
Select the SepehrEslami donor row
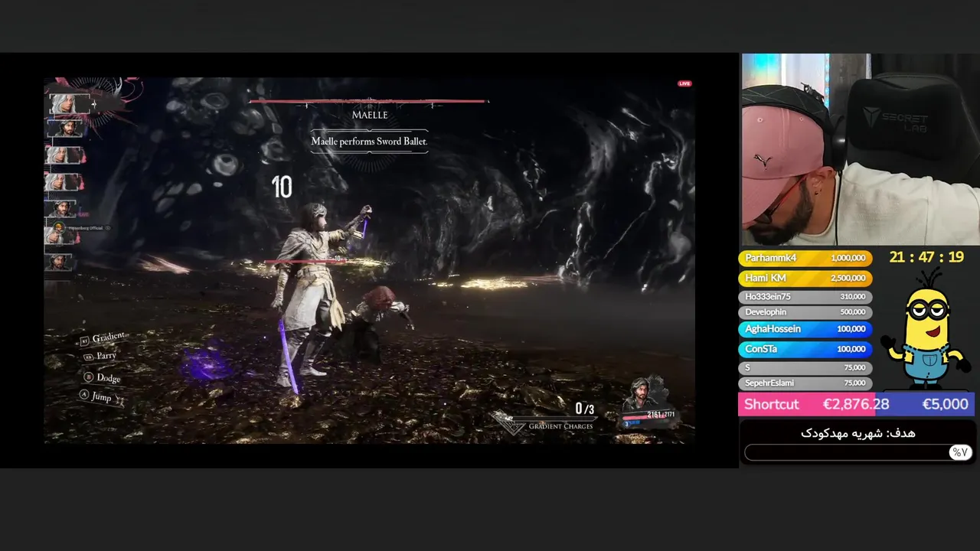[805, 383]
